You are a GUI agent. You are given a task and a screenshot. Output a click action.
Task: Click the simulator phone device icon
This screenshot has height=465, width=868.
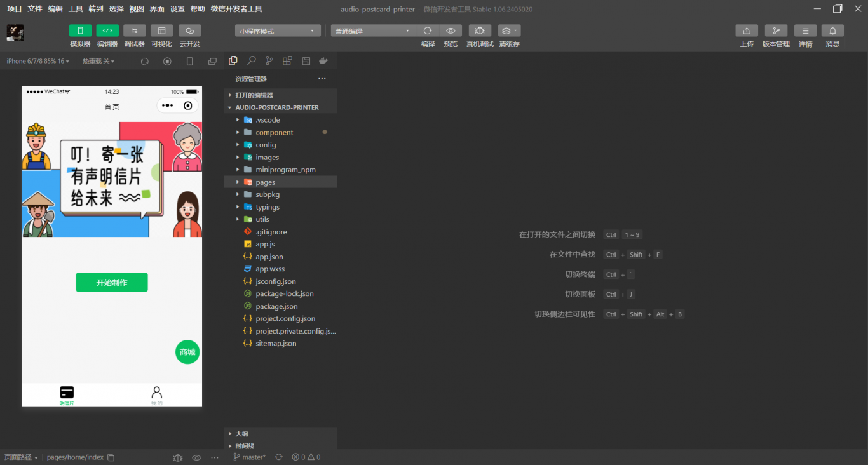point(189,62)
